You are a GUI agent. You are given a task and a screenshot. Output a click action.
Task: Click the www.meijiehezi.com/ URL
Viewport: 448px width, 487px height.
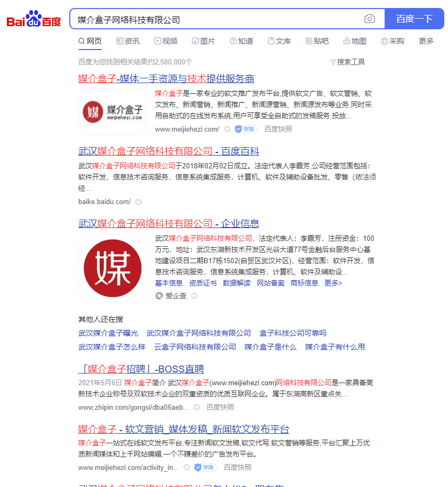tap(187, 129)
